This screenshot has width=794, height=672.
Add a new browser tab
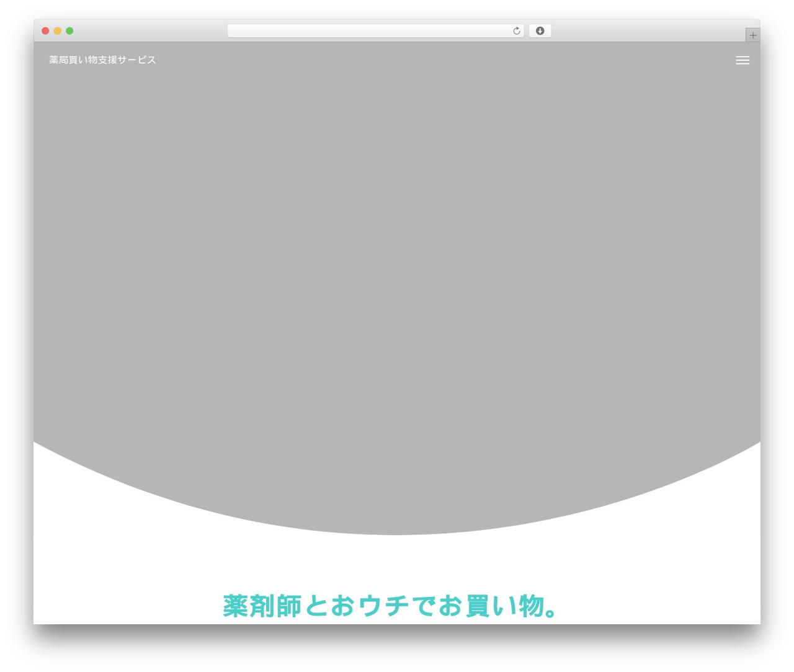[x=752, y=35]
